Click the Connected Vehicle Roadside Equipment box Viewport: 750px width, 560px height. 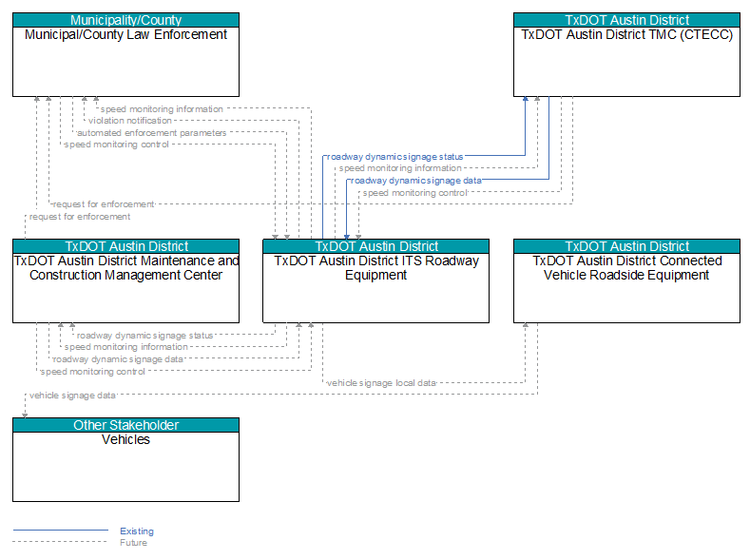(626, 281)
